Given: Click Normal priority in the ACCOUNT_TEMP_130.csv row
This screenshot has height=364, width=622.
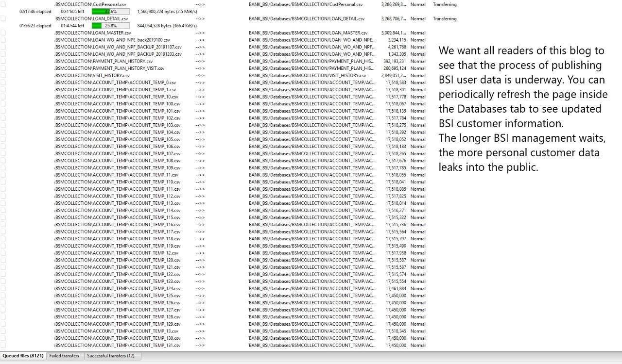Looking at the screenshot, I should 418,338.
